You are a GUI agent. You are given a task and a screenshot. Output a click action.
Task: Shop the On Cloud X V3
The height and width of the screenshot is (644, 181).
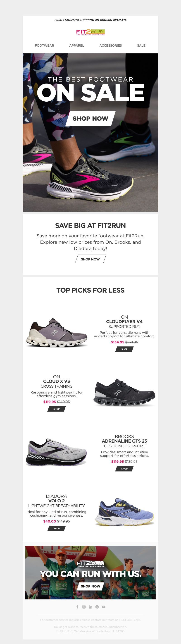click(57, 409)
